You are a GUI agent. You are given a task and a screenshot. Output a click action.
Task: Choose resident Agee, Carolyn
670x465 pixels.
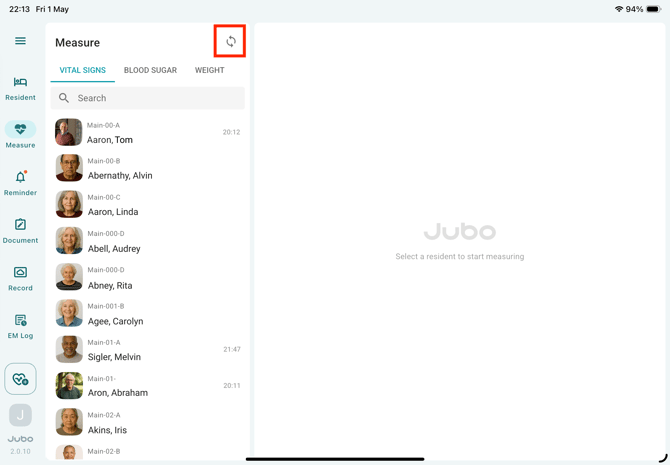coord(148,314)
